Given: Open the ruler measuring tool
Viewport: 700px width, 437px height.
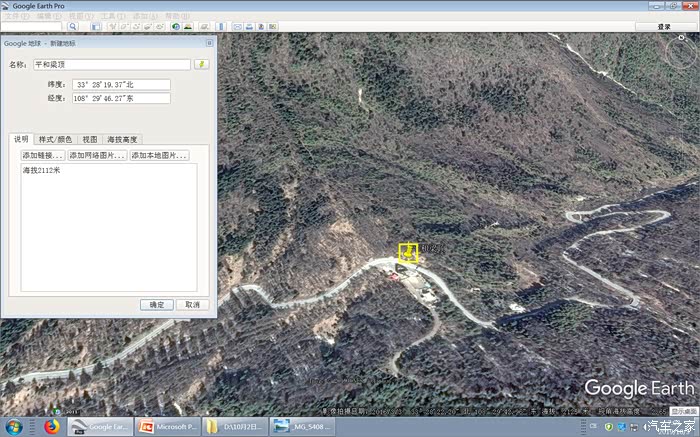Looking at the screenshot, I should tap(221, 26).
